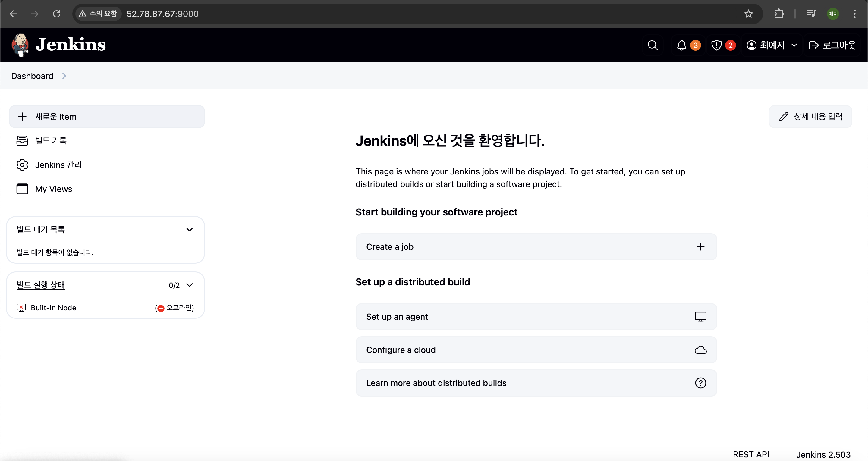Click the Create a job card
The width and height of the screenshot is (868, 461).
pyautogui.click(x=536, y=247)
